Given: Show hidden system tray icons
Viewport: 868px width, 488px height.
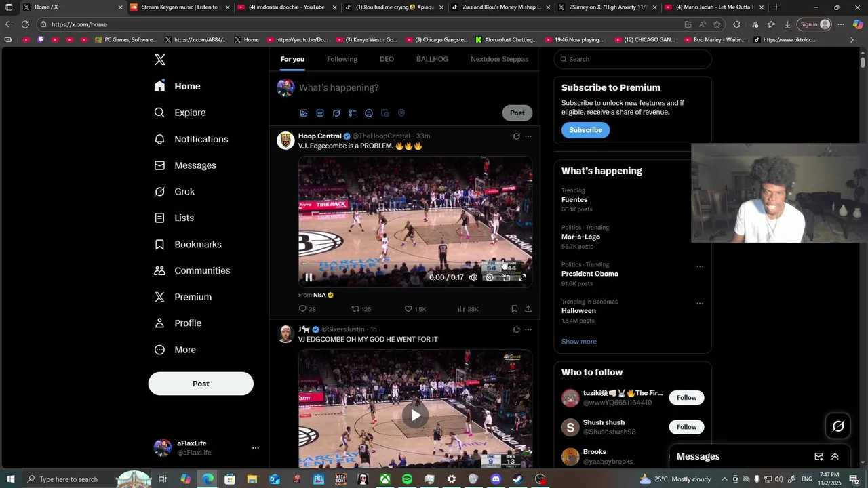Looking at the screenshot, I should coord(724,479).
